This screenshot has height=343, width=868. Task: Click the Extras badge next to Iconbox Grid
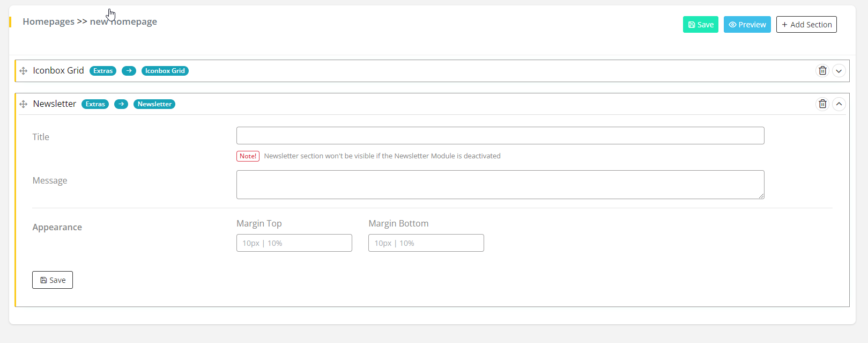pyautogui.click(x=103, y=71)
